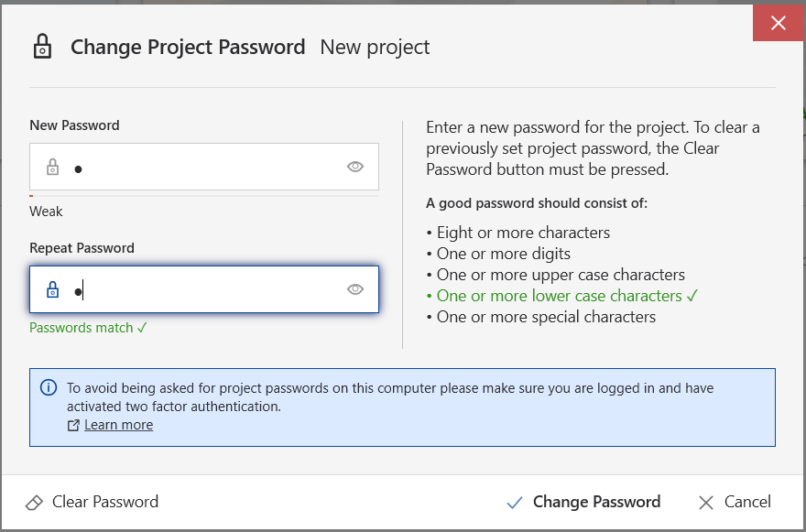The width and height of the screenshot is (806, 532).
Task: Click the Cancel button
Action: [x=735, y=502]
